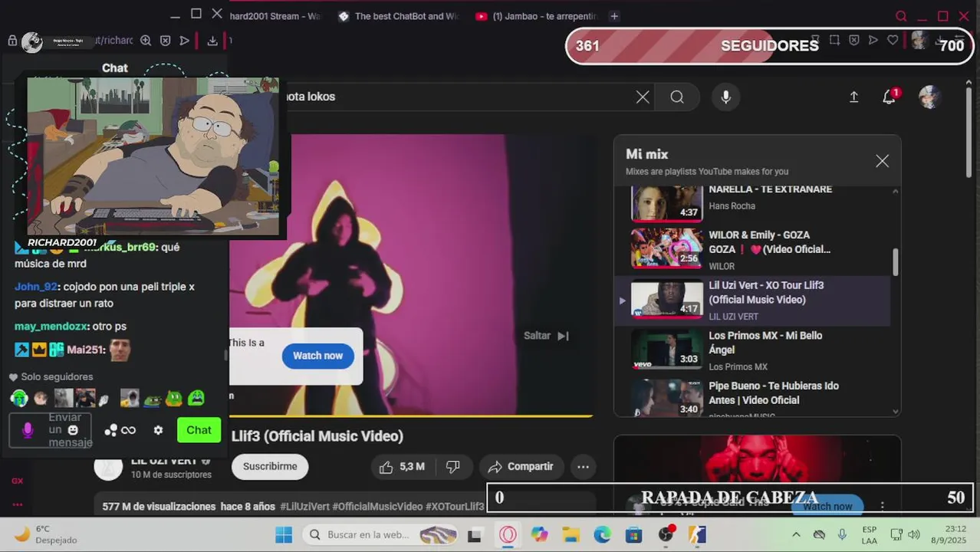Open the LIL UZI VERT channel avatar
Image resolution: width=980 pixels, height=552 pixels.
[x=108, y=467]
